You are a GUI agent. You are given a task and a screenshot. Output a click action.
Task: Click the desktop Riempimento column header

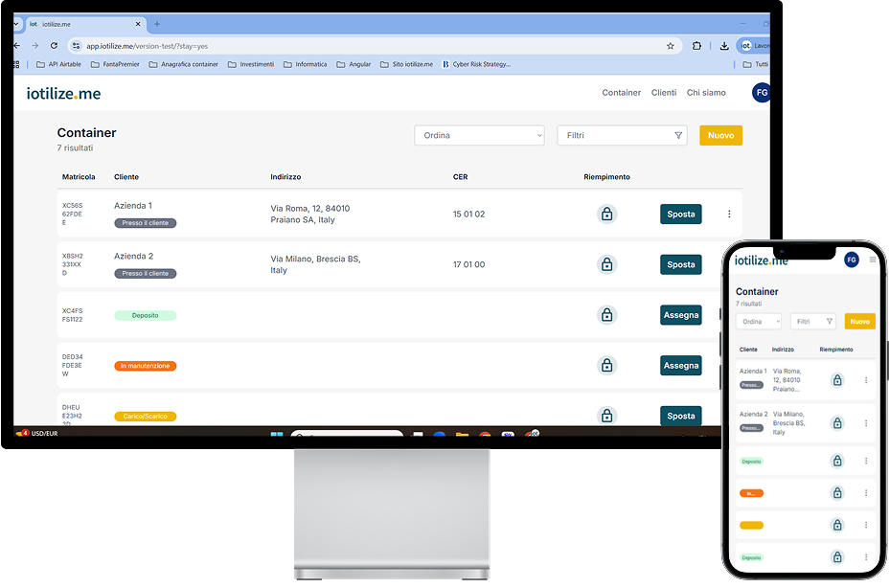pyautogui.click(x=606, y=177)
